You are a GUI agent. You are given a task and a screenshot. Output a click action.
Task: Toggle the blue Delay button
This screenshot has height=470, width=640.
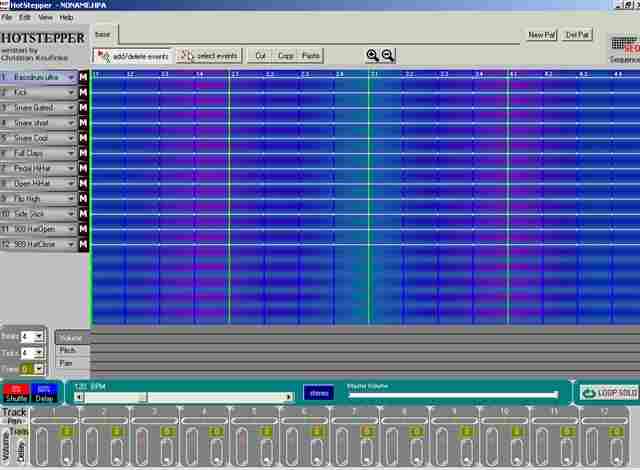(44, 393)
